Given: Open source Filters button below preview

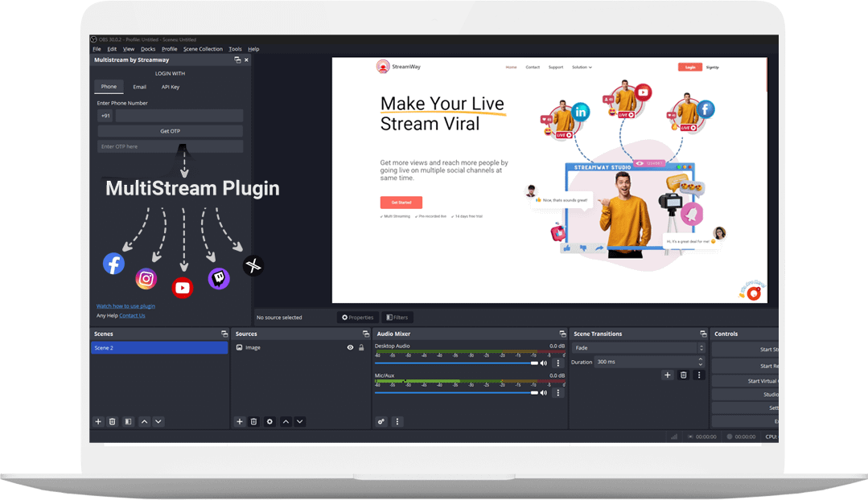Looking at the screenshot, I should pos(397,318).
